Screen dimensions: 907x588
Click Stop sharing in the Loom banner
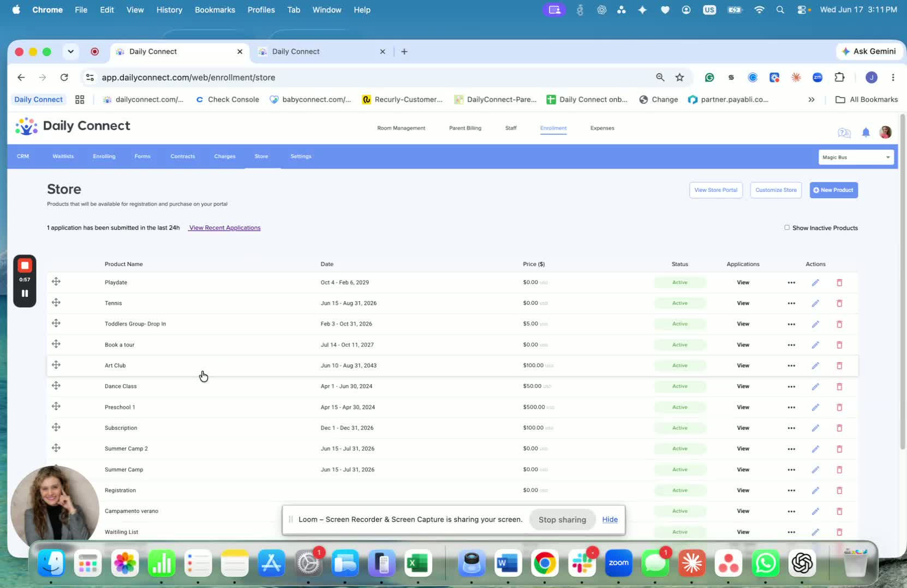pyautogui.click(x=562, y=520)
